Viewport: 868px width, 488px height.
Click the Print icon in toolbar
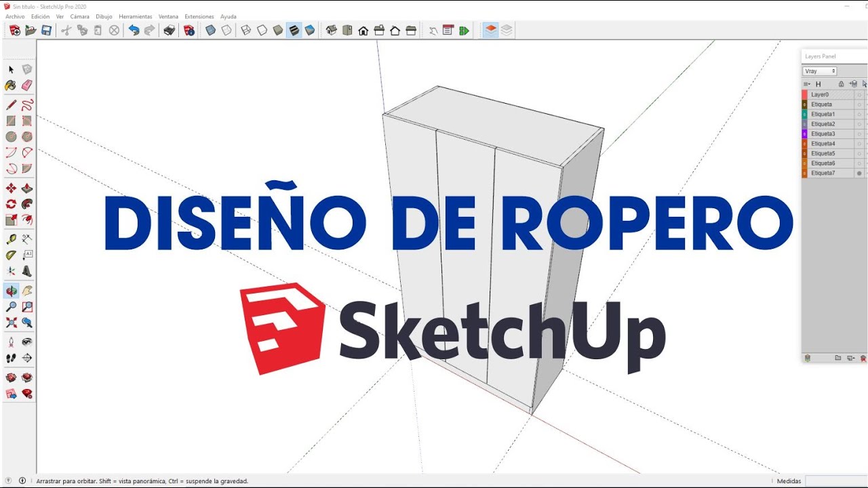170,30
